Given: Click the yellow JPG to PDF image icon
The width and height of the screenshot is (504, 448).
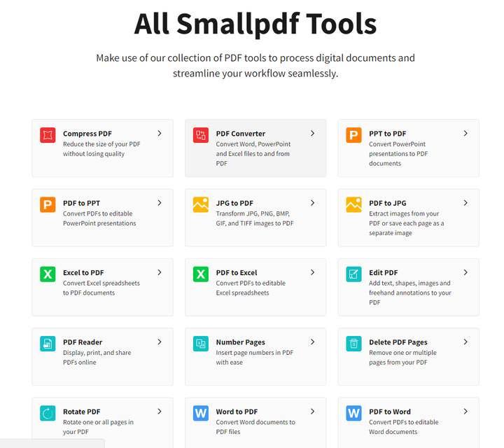Looking at the screenshot, I should tap(201, 204).
